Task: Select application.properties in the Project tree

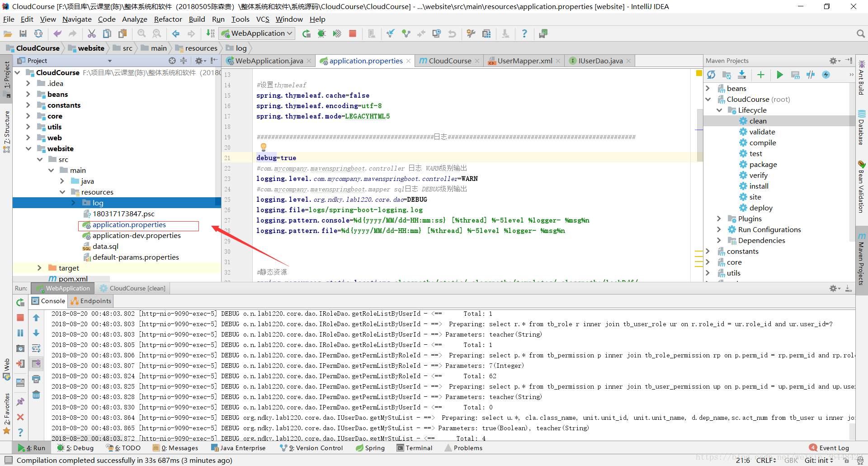Action: (128, 225)
